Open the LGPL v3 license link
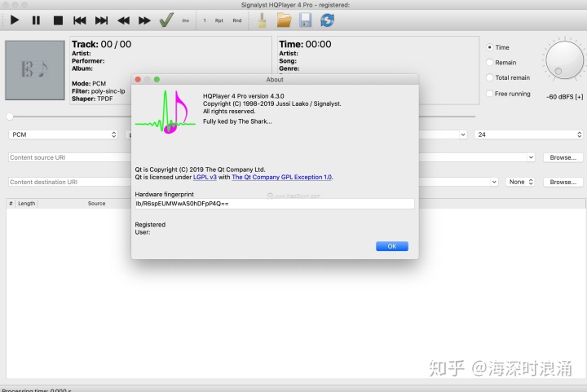Screen dimensions: 587x392 [205, 177]
